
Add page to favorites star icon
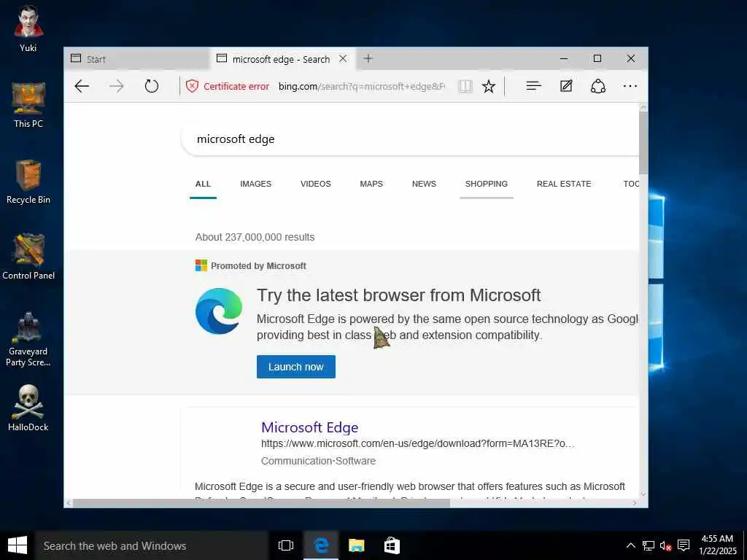pos(488,86)
